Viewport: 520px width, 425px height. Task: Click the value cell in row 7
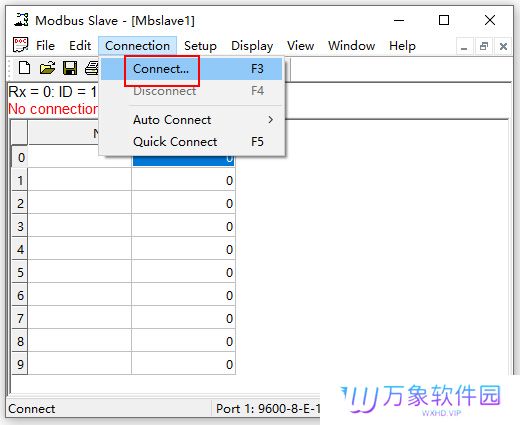pos(183,318)
